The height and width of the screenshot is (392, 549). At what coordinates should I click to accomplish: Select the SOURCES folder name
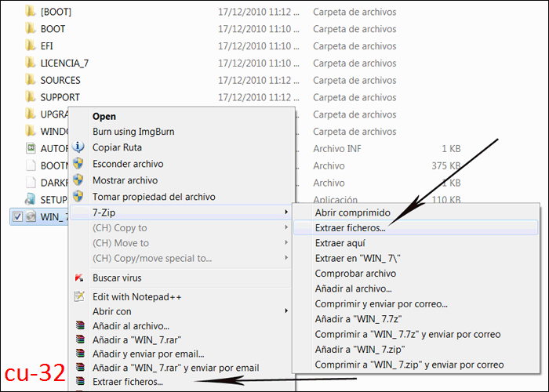point(60,80)
